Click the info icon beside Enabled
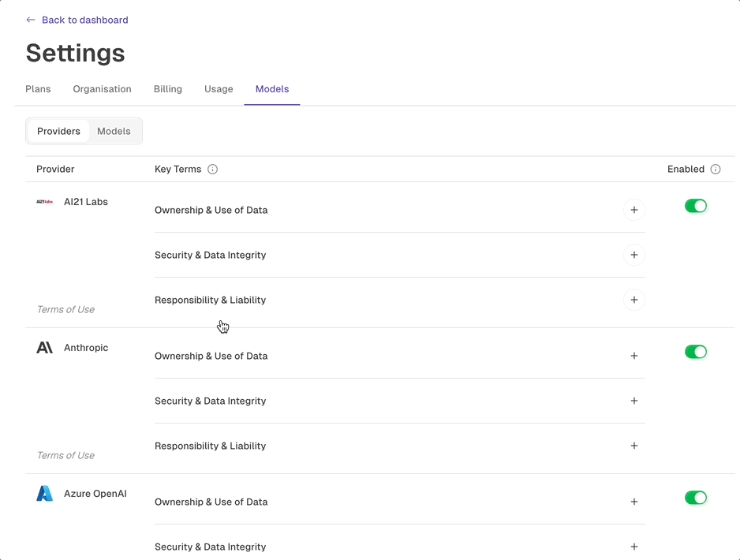The width and height of the screenshot is (740, 560). pos(716,169)
